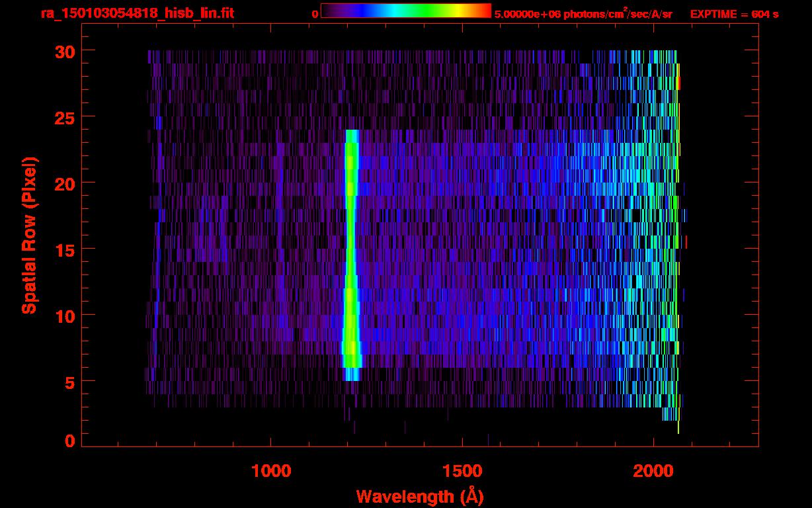The height and width of the screenshot is (508, 812).
Task: Pick the red end of the color bar
Action: pos(486,11)
